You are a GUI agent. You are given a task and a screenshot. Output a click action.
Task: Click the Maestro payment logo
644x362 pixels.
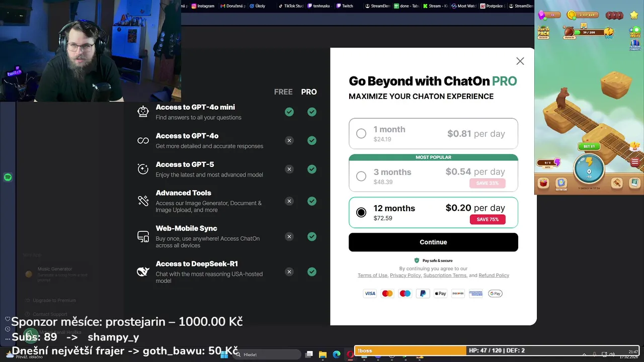405,294
